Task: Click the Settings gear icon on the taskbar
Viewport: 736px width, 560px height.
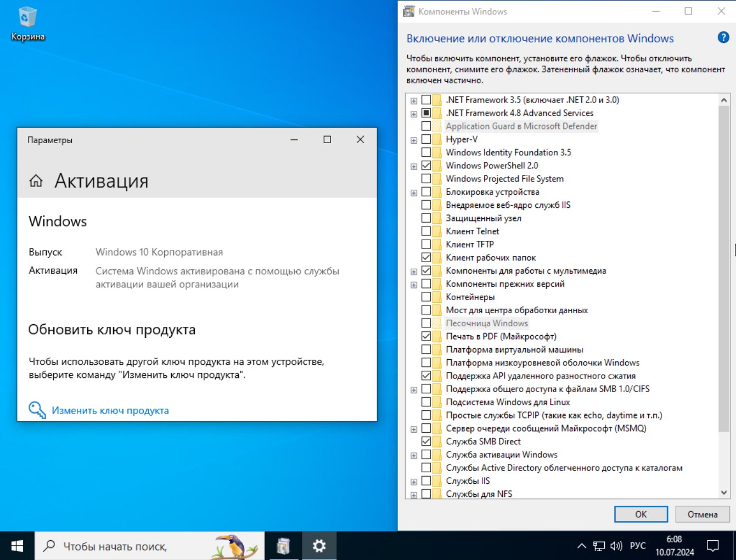Action: pos(319,546)
